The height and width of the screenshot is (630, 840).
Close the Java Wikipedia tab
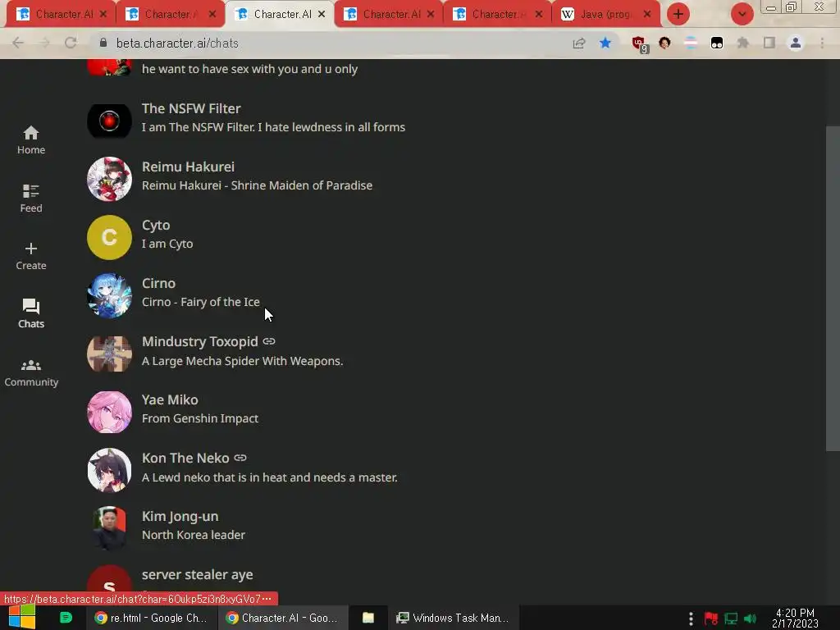[647, 15]
